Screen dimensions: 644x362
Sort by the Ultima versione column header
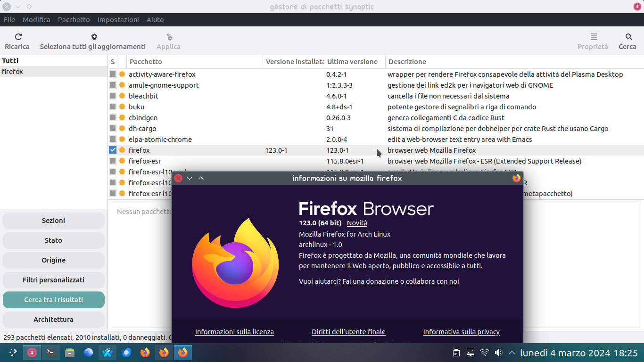(x=355, y=62)
